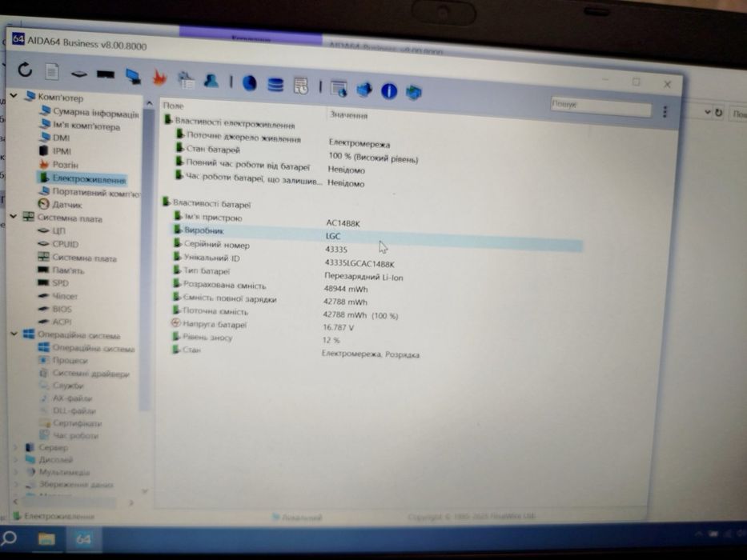Click the blue pie chart toolbar icon
The height and width of the screenshot is (560, 747).
tap(249, 83)
